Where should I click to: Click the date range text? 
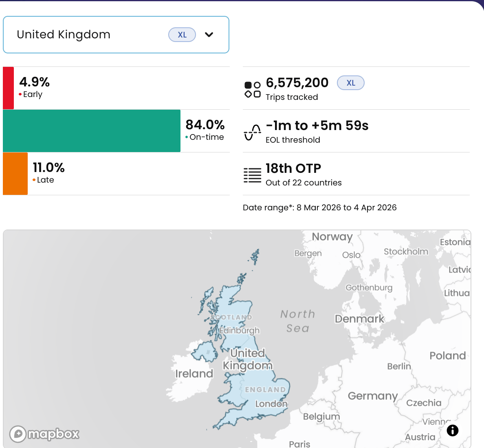[319, 207]
